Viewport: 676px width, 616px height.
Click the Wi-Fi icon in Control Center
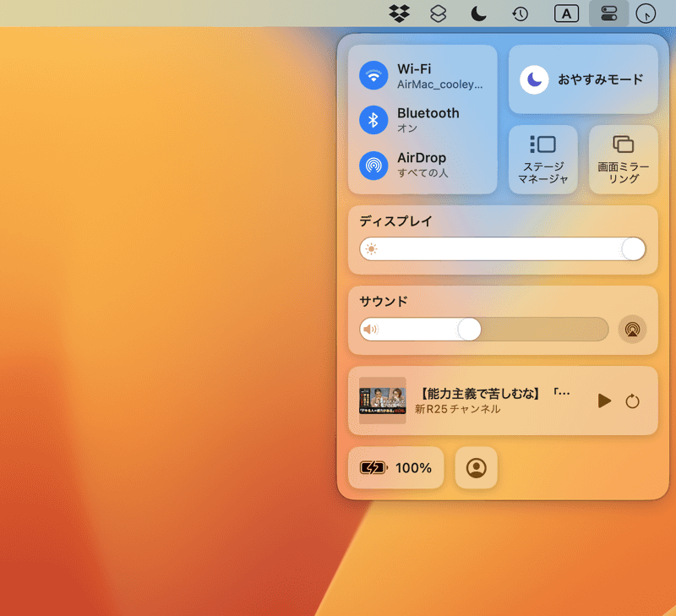pyautogui.click(x=373, y=74)
